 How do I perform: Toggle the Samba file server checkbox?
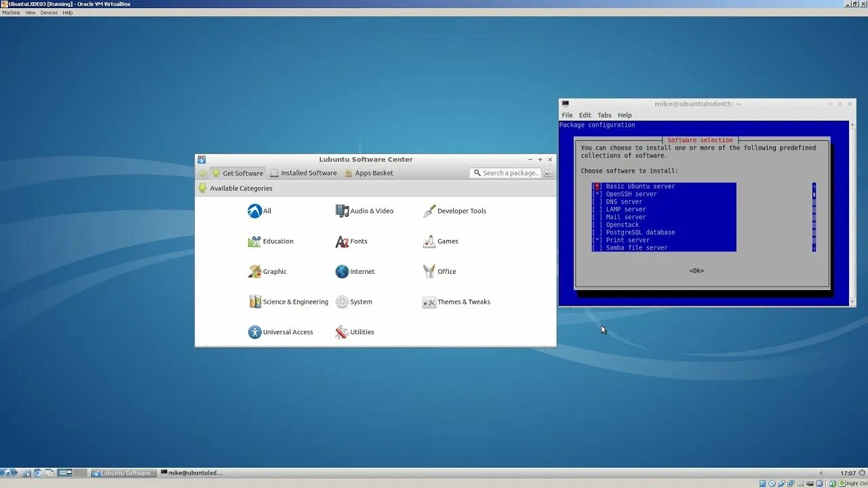coord(597,248)
